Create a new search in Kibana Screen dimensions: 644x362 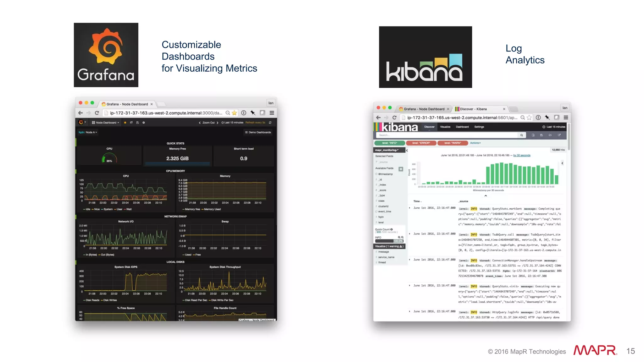pos(533,135)
